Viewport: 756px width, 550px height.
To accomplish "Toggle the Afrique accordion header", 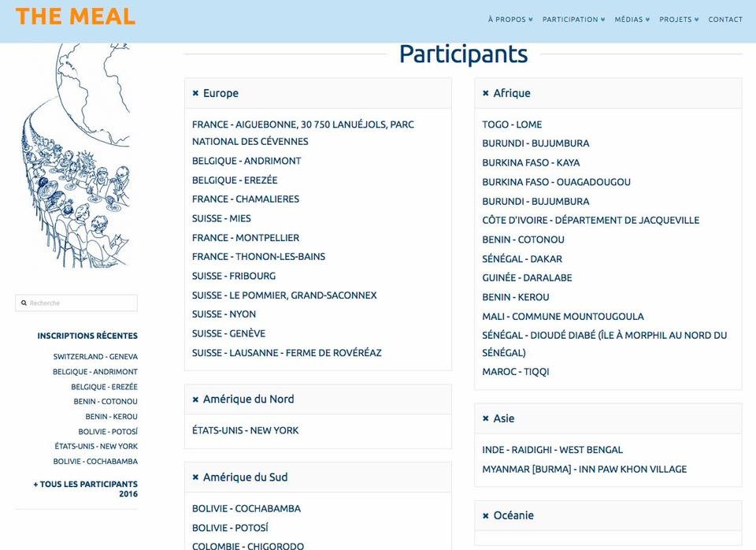I will tap(608, 93).
